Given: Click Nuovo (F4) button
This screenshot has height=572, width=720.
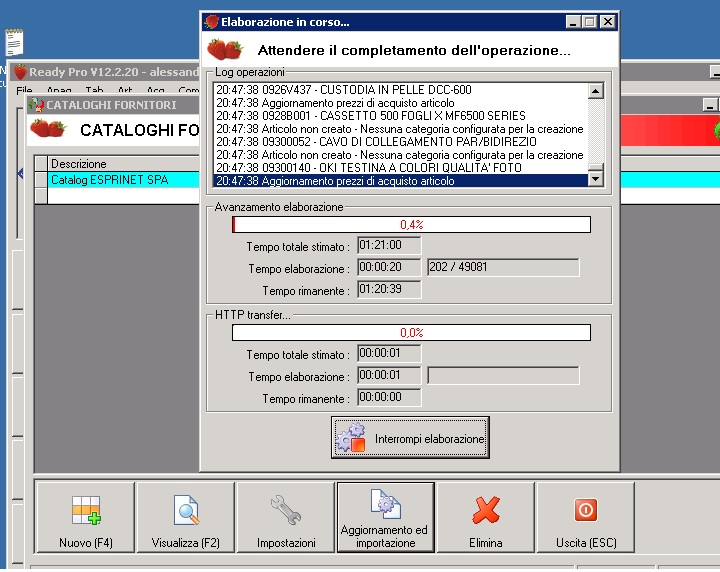Looking at the screenshot, I should (x=85, y=517).
